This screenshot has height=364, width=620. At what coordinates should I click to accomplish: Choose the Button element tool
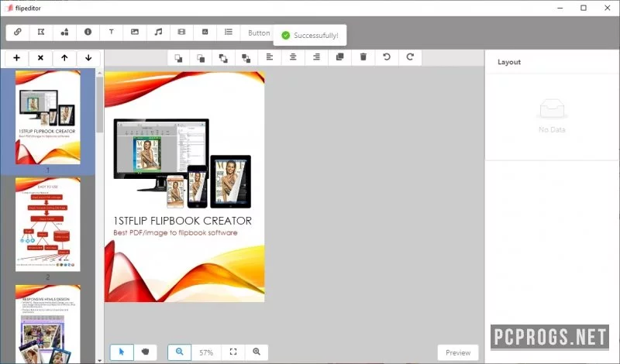tap(259, 33)
